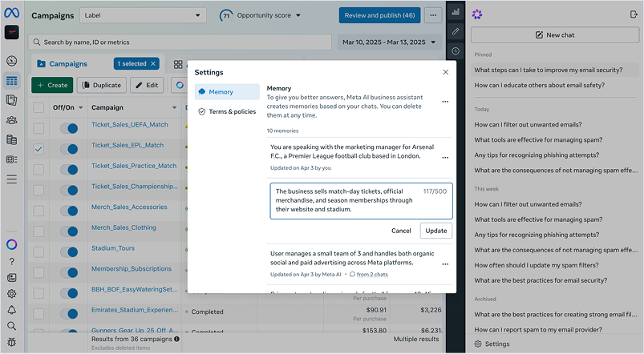The image size is (644, 354).
Task: Click the Duplicate button
Action: [x=101, y=85]
